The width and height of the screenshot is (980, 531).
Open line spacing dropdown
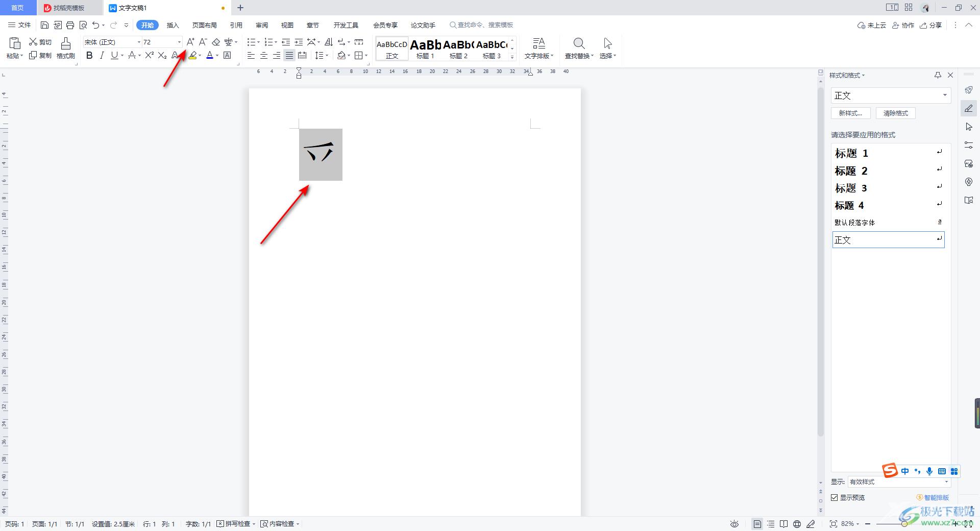click(327, 56)
